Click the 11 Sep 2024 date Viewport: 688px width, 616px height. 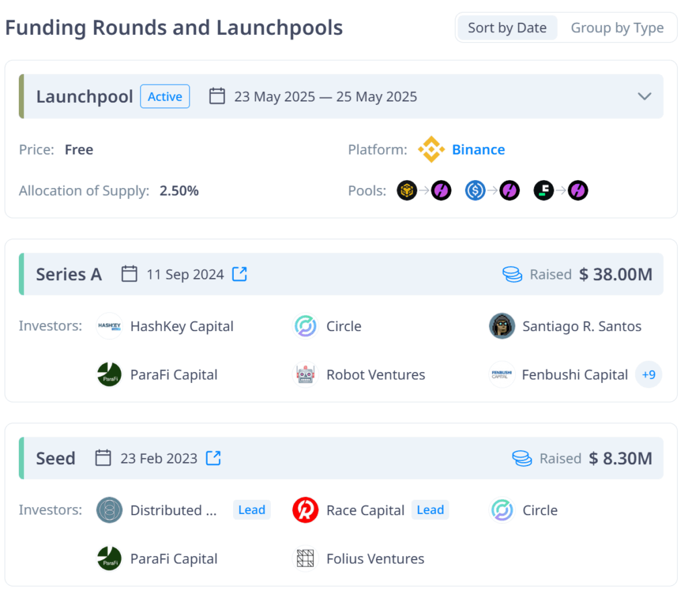tap(185, 274)
